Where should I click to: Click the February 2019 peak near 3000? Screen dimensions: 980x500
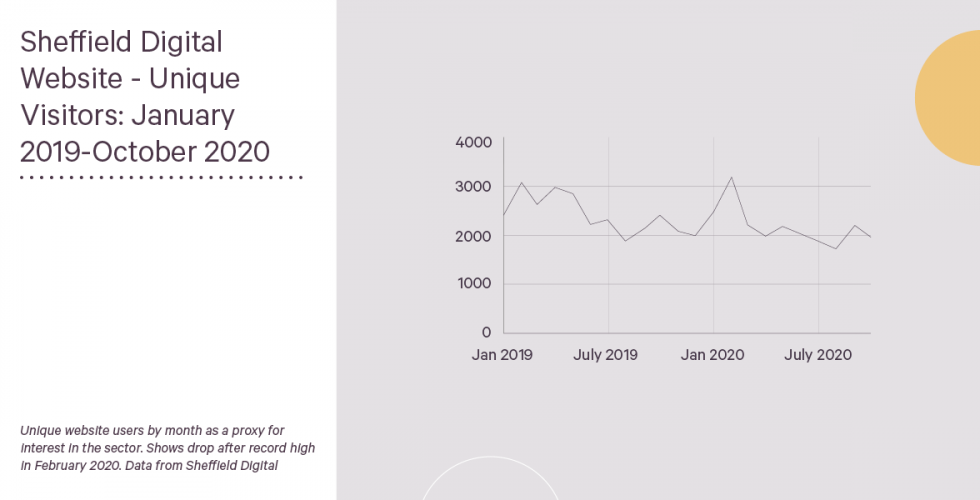coord(521,182)
